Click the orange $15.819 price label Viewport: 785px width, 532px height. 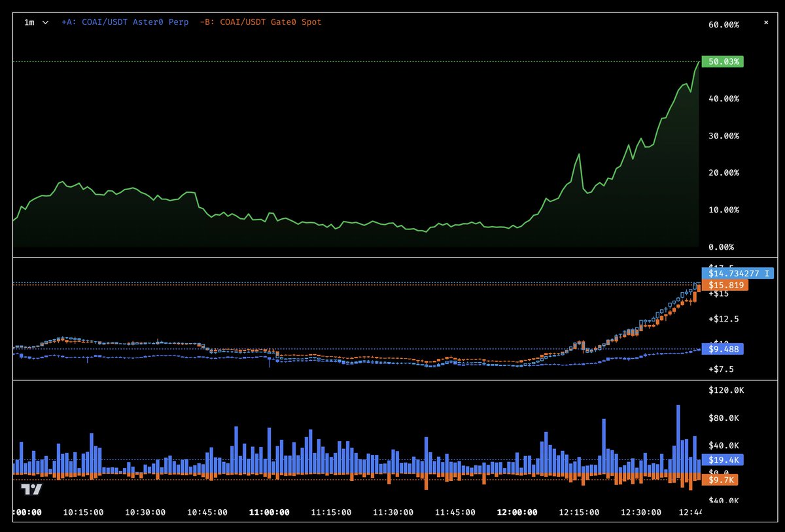coord(724,285)
